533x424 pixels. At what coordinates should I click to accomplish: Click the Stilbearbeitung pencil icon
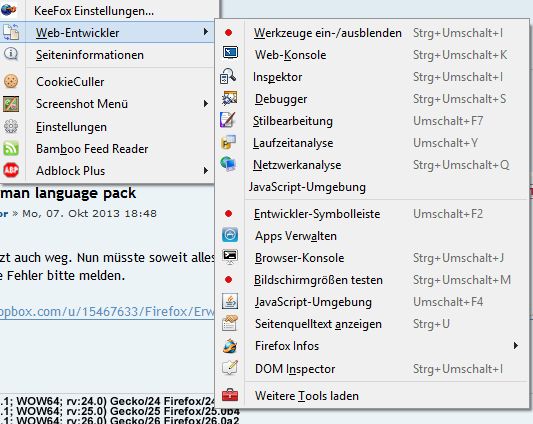click(x=228, y=120)
